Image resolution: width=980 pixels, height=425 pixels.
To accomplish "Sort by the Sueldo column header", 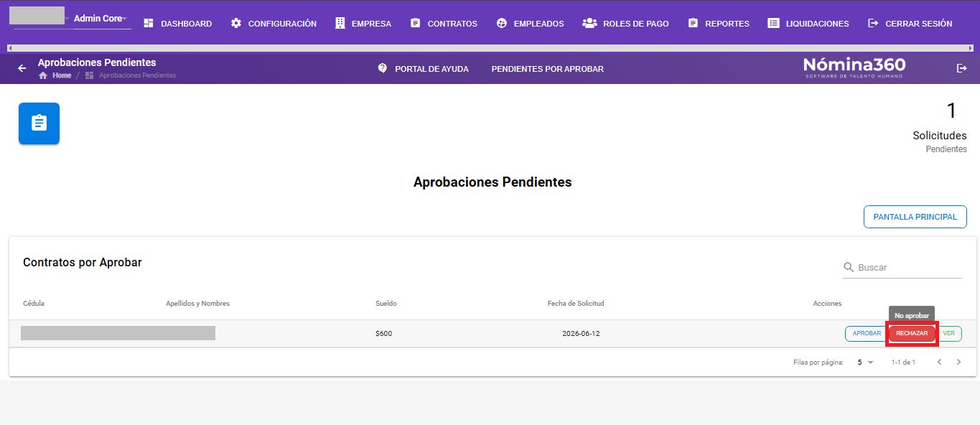I will [x=386, y=304].
